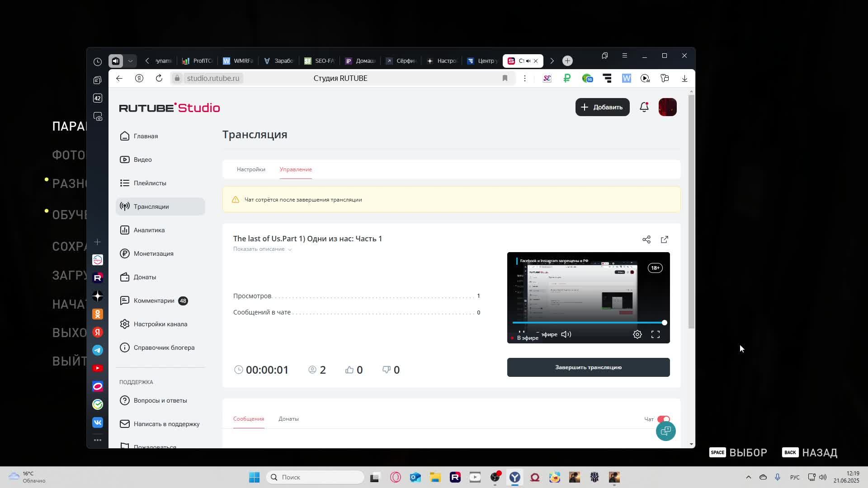Open Справочник блогера
The height and width of the screenshot is (488, 868).
160,347
